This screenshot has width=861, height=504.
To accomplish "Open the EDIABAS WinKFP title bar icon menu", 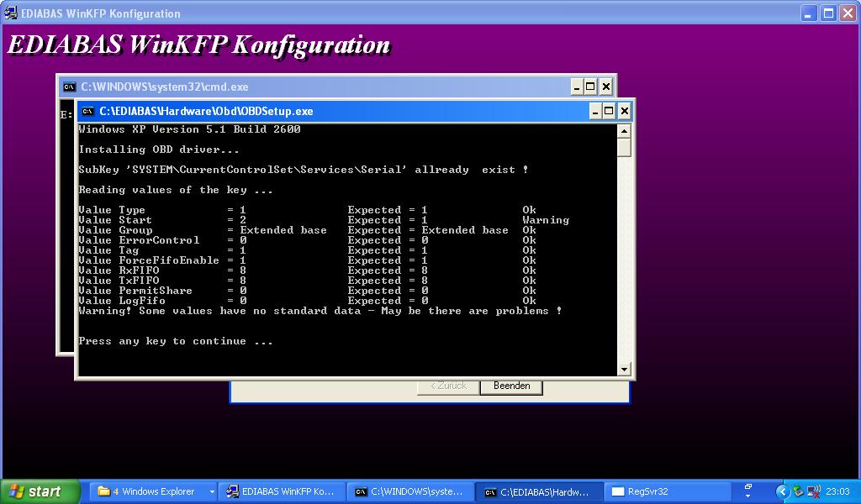I will point(11,13).
